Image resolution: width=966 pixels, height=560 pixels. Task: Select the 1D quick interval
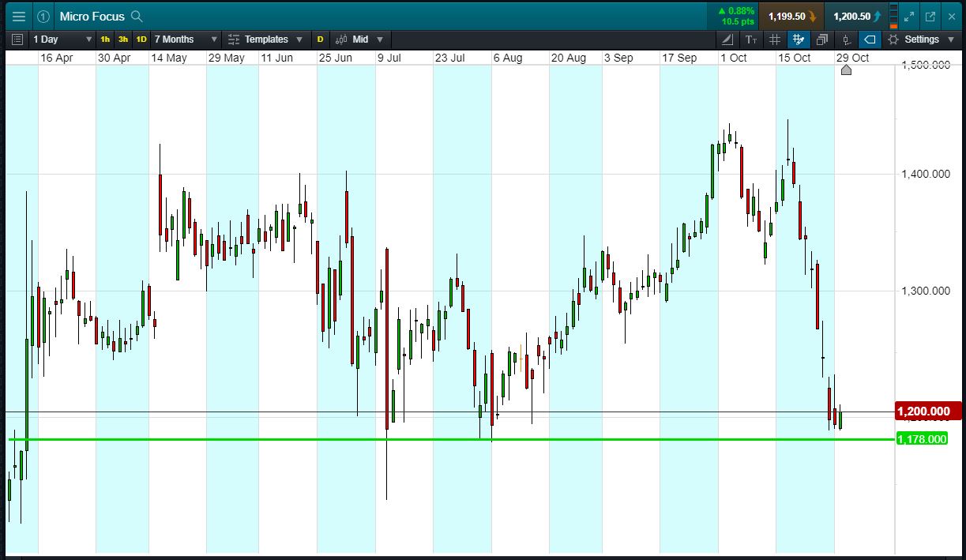[141, 39]
